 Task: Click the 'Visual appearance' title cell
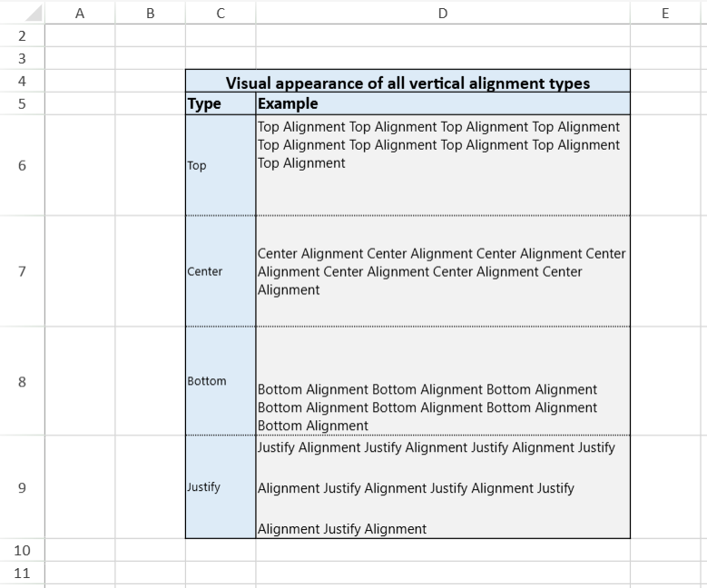tap(408, 83)
